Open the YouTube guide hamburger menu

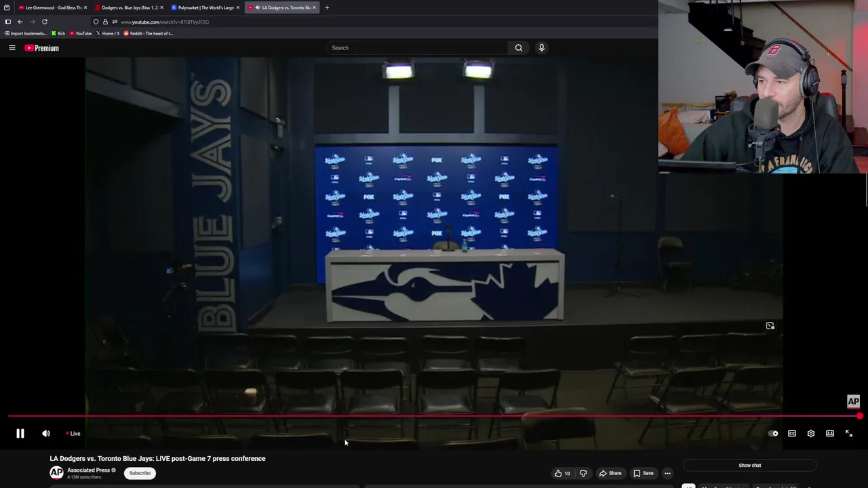click(x=12, y=48)
